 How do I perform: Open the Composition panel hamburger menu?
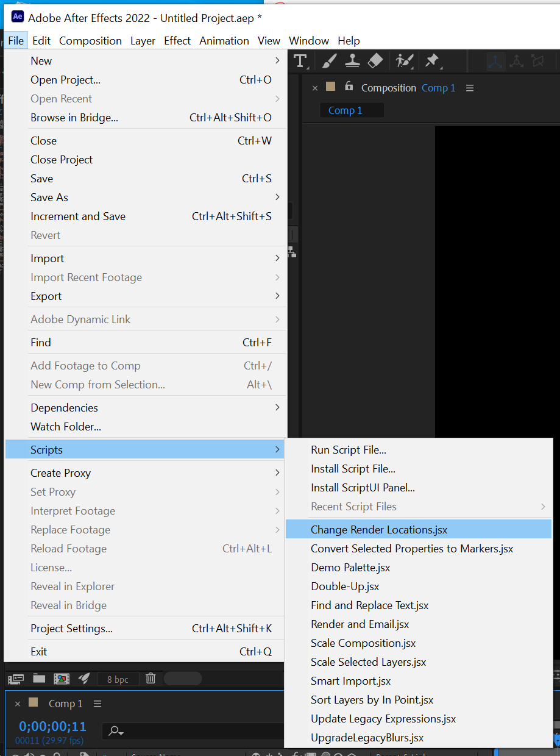click(x=470, y=88)
